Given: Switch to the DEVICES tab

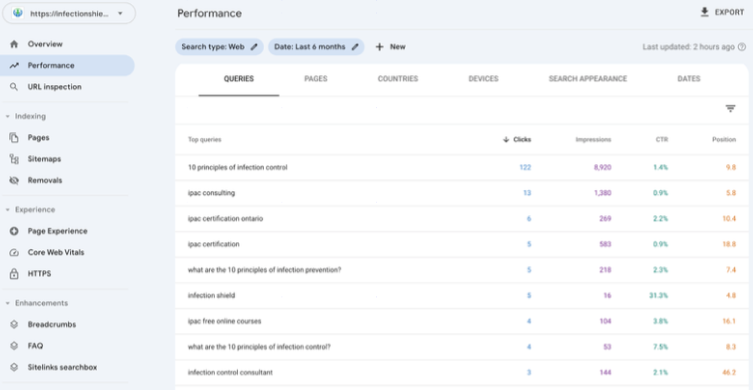Looking at the screenshot, I should coord(483,79).
